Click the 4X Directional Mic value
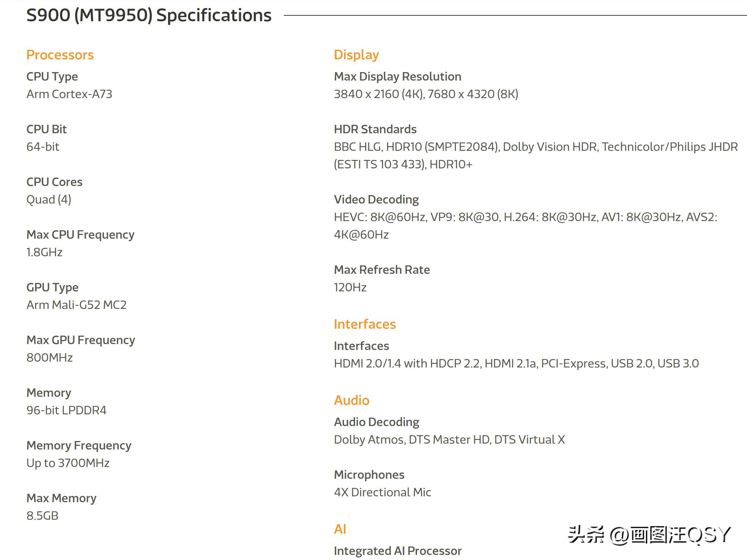The image size is (747, 560). [x=382, y=492]
